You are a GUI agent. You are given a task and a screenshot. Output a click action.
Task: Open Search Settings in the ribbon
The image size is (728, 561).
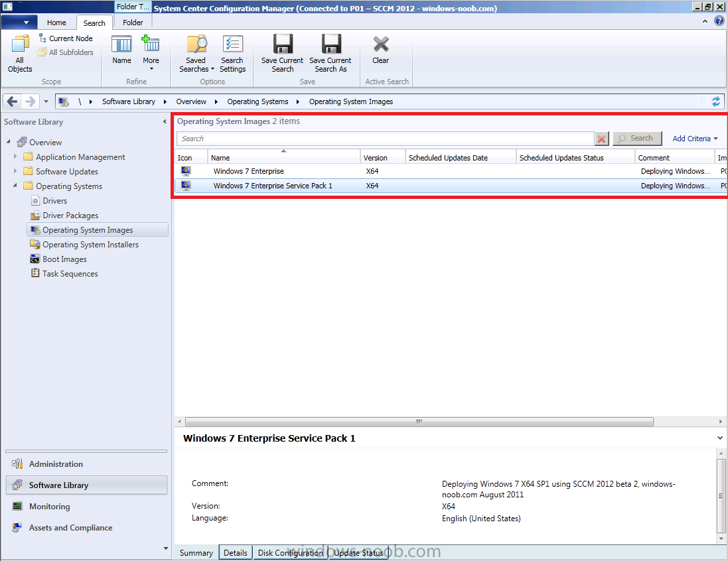point(233,54)
